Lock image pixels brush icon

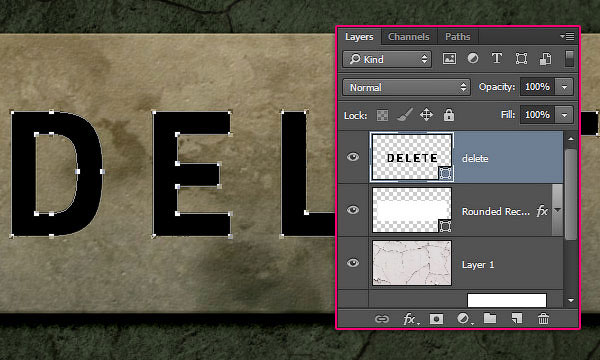tap(404, 115)
